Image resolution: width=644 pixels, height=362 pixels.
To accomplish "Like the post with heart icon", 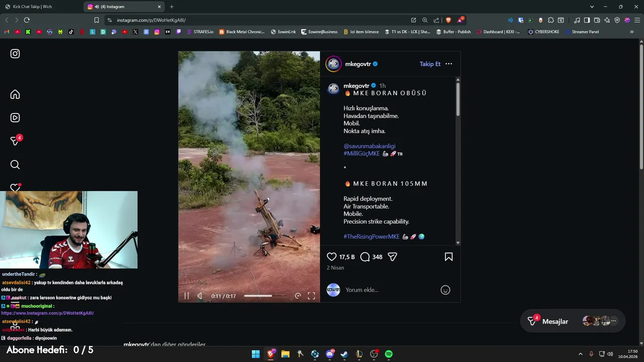I will pyautogui.click(x=332, y=257).
